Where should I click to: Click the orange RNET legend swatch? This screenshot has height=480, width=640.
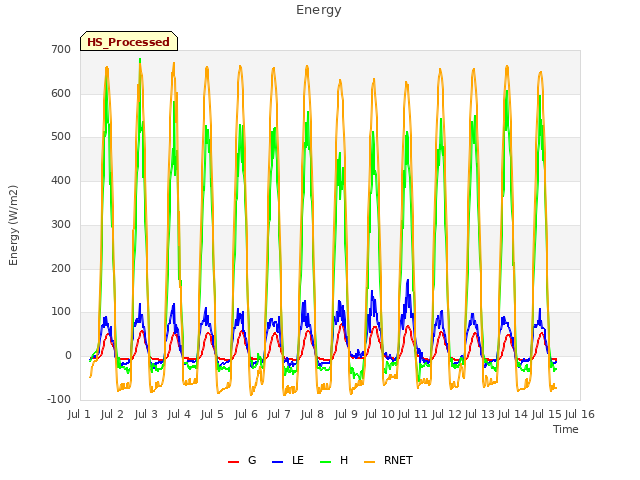pos(369,461)
